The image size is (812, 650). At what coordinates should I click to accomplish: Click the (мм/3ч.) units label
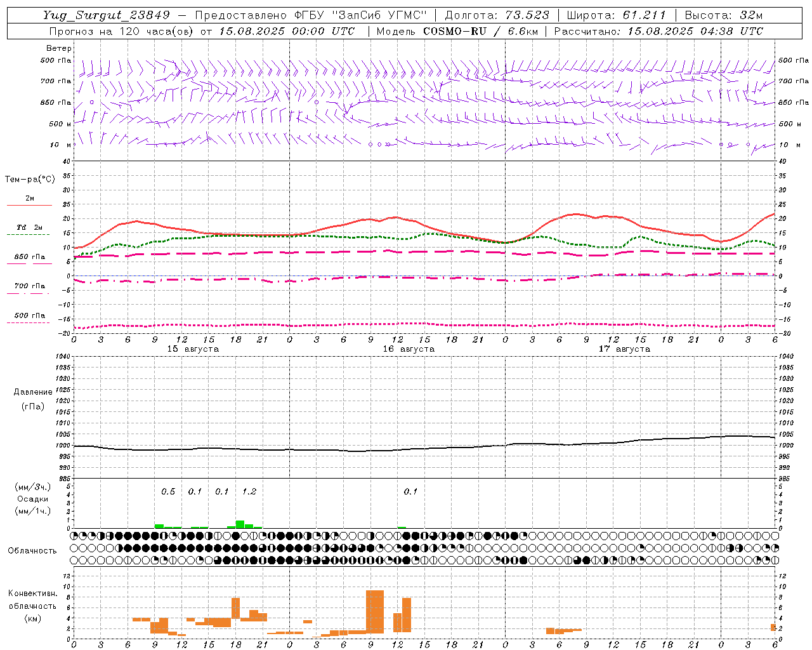[x=32, y=487]
